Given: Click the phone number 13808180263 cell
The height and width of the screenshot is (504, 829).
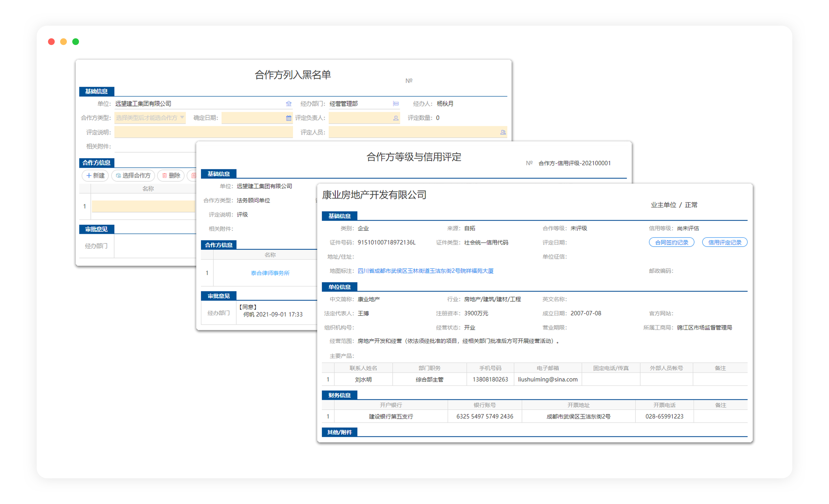Looking at the screenshot, I should [490, 379].
